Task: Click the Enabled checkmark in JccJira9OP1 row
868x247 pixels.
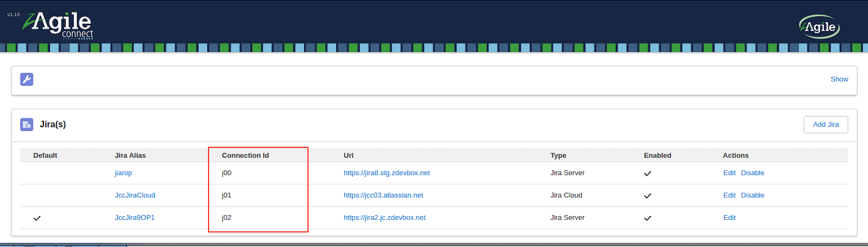Action: (x=647, y=218)
